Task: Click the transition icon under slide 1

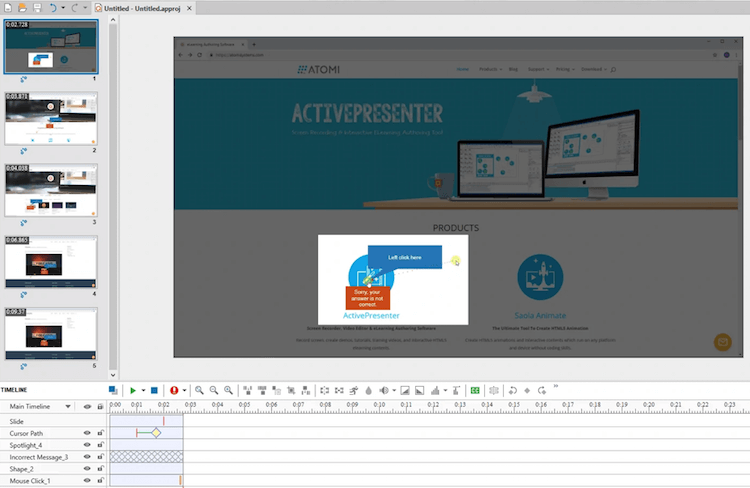Action: pyautogui.click(x=23, y=79)
